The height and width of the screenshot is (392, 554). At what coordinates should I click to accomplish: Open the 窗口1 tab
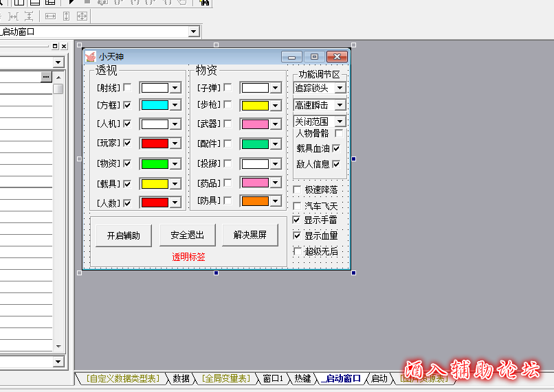click(x=273, y=378)
